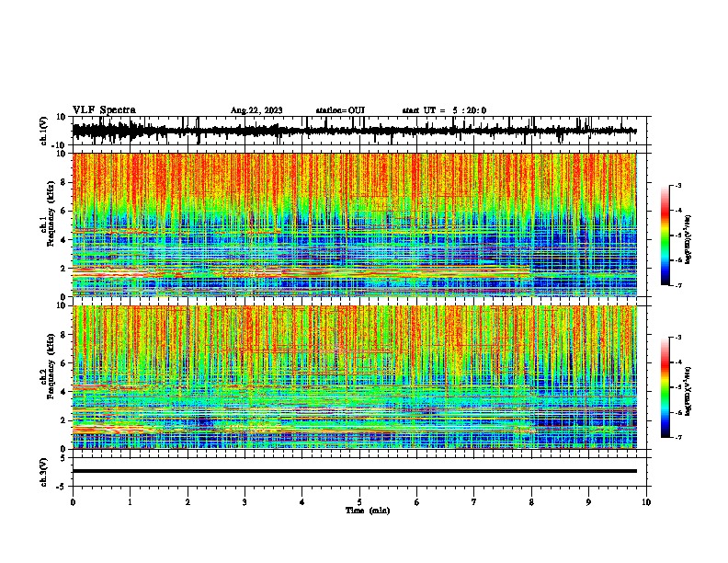Click the 'start UT = 5 : 20: 0' label
The height and width of the screenshot is (563, 728).
click(444, 110)
